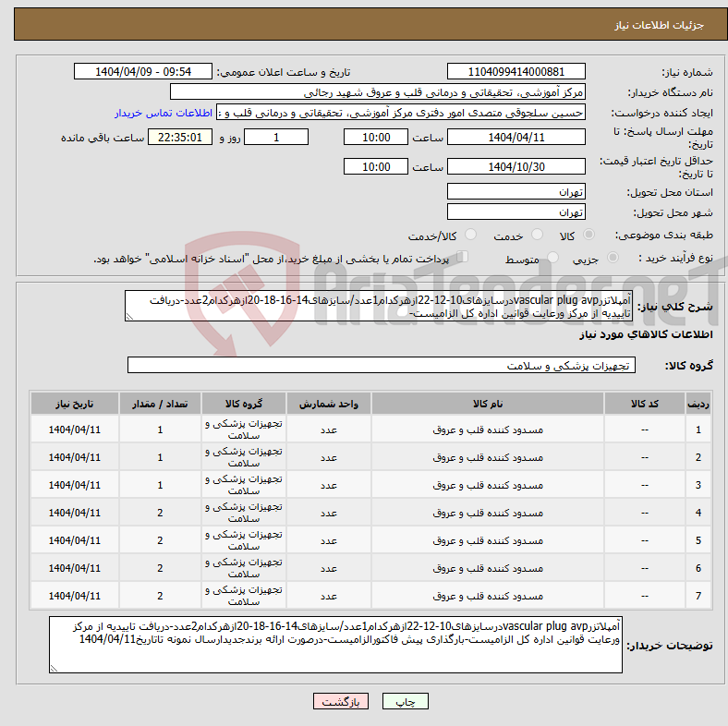Click the شهر محل تحویل تهران field
The height and width of the screenshot is (726, 728).
[x=516, y=212]
